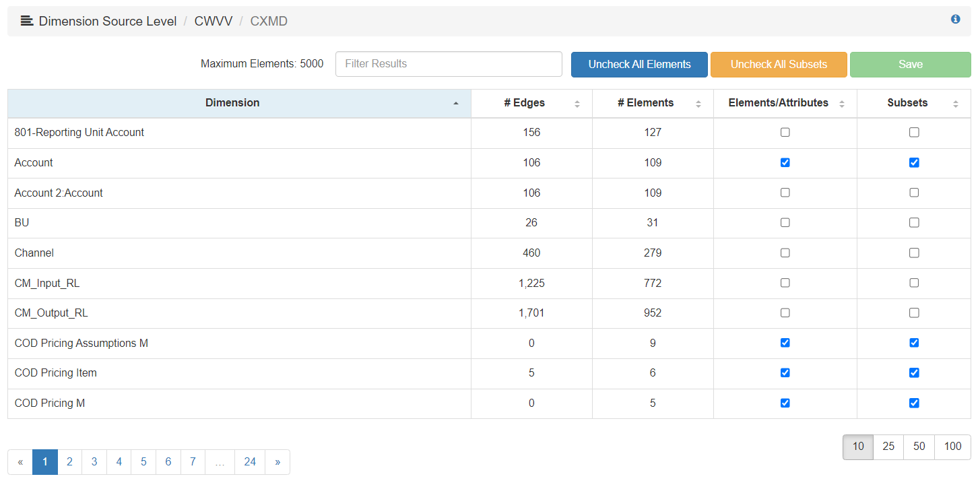Viewport: 980px width, 487px height.
Task: Sort the Elements/Attributes column
Action: point(785,103)
